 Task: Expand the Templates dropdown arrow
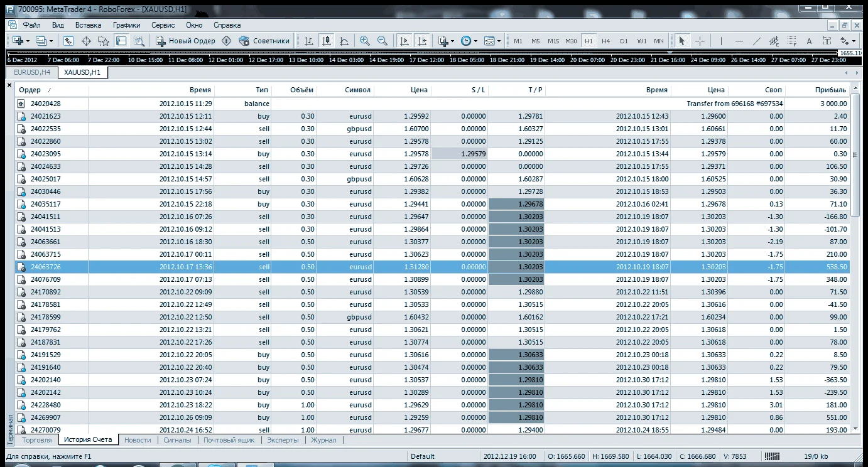(499, 41)
